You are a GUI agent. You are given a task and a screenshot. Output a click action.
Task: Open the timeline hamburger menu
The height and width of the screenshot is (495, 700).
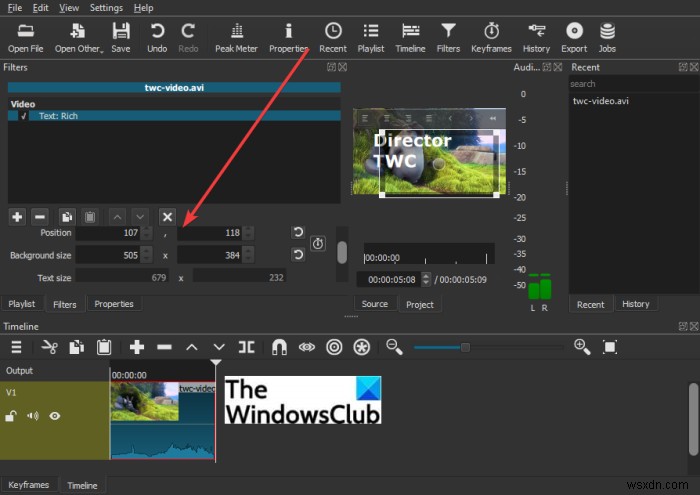tap(17, 347)
